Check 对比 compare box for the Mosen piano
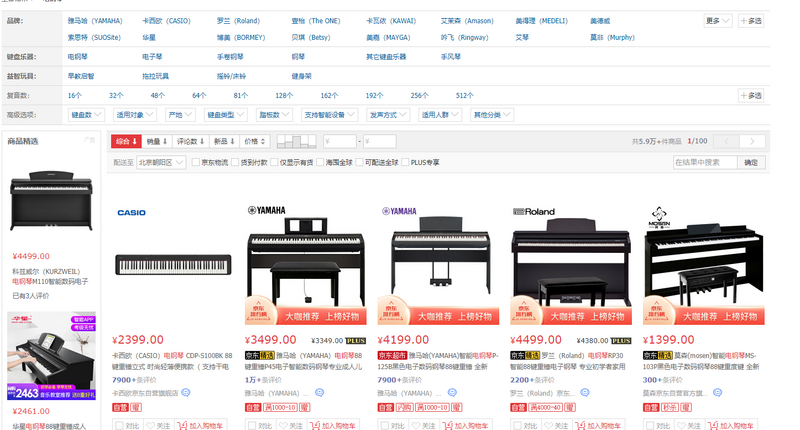Screen dimensions: 800x430 [650, 425]
